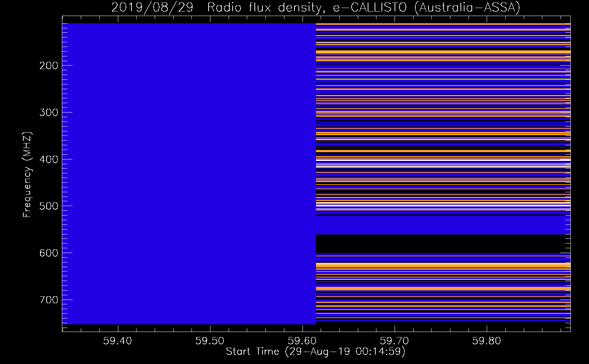Click the 59.80 time tick label
589x364 pixels.
[x=487, y=341]
